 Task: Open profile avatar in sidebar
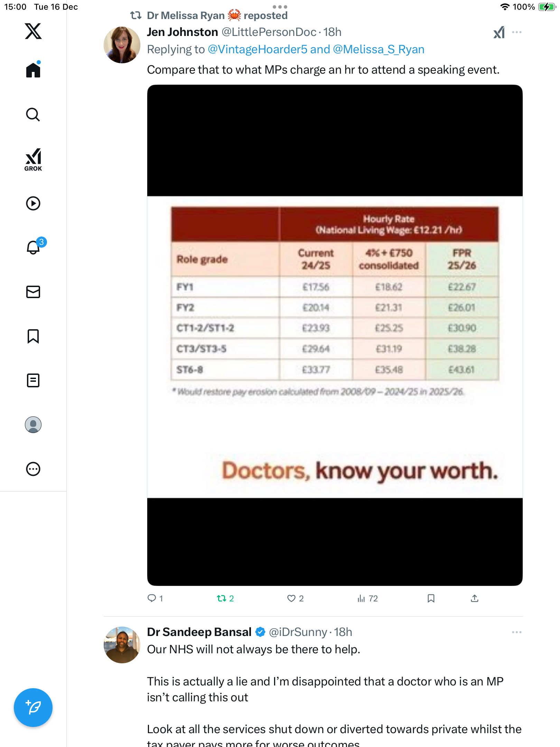(33, 425)
